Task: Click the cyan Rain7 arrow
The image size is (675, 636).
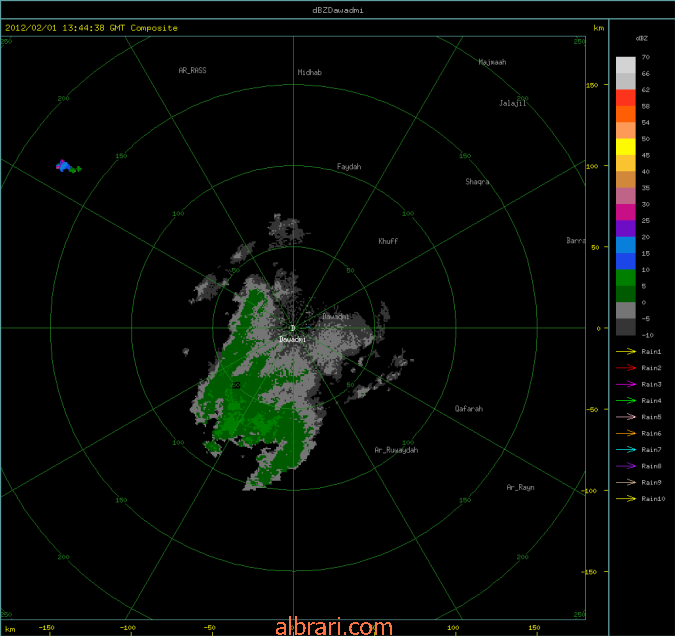Action: (x=626, y=450)
